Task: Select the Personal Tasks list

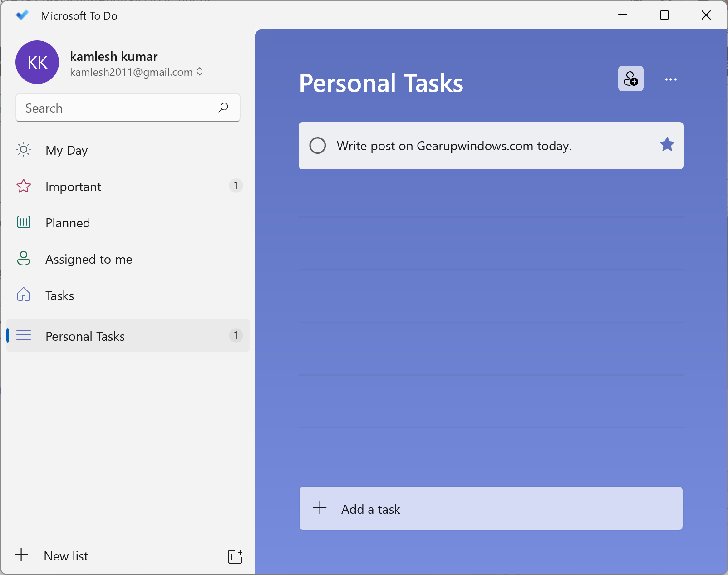Action: pos(128,335)
